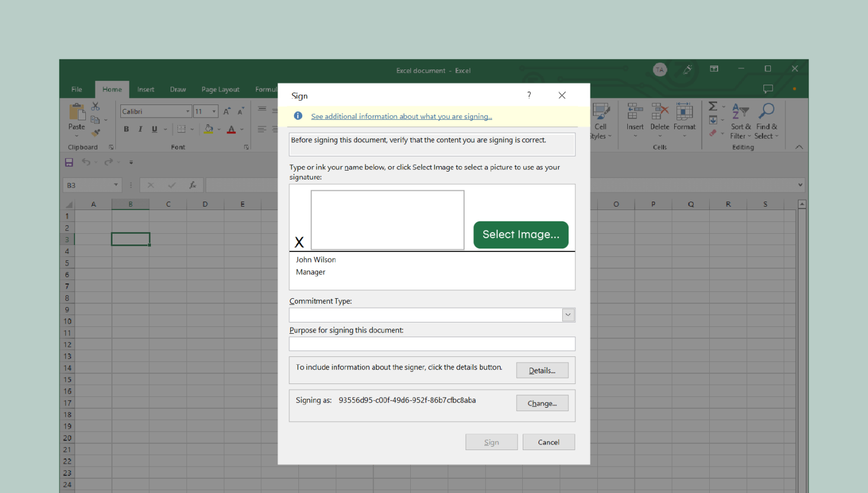This screenshot has height=493, width=868.
Task: Select the Format Painter icon
Action: 96,133
